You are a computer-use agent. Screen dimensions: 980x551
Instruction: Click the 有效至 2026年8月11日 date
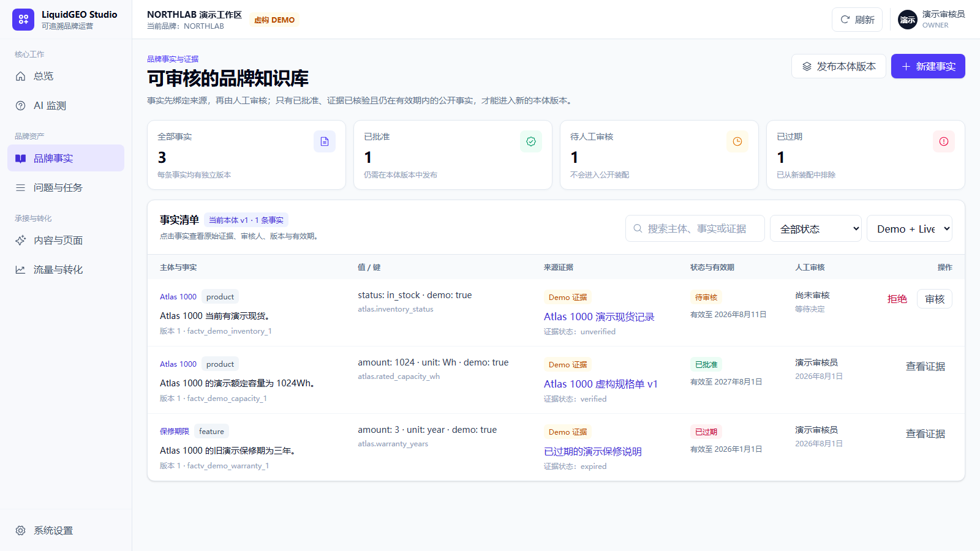click(x=728, y=314)
